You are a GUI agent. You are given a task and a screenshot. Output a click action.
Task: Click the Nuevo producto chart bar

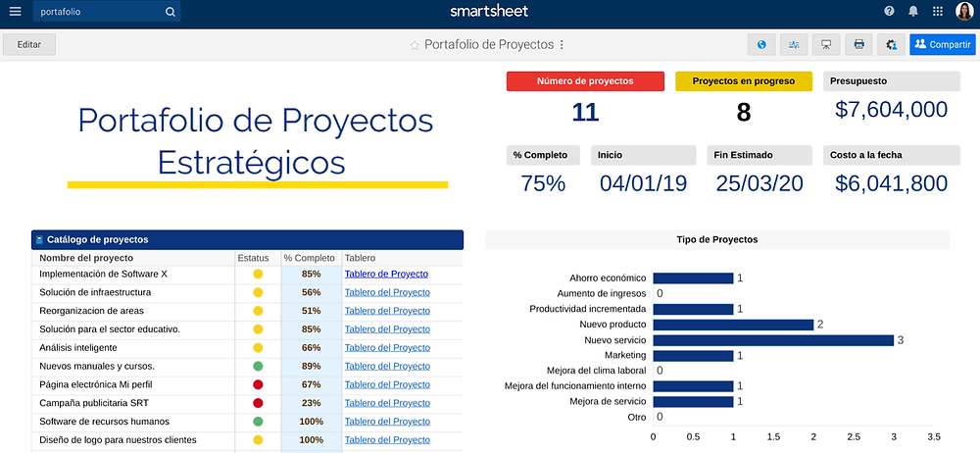point(734,325)
